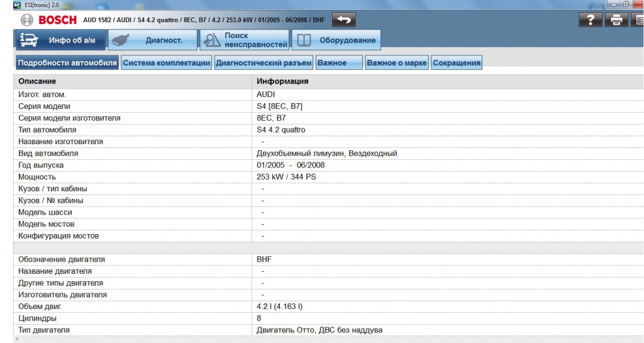Select the 4.2 l (4.163 l) value
Screen dimensions: 644x343
pos(280,307)
